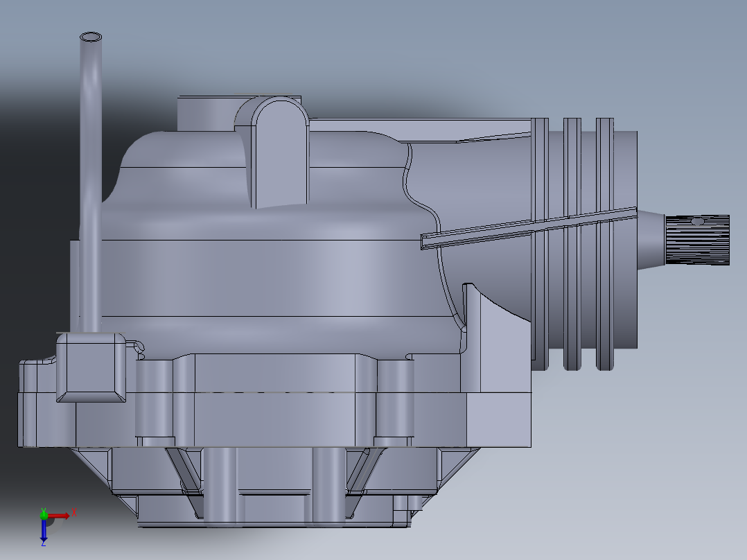Select the tall vertical breather tube
The image size is (747, 560).
tap(91, 184)
